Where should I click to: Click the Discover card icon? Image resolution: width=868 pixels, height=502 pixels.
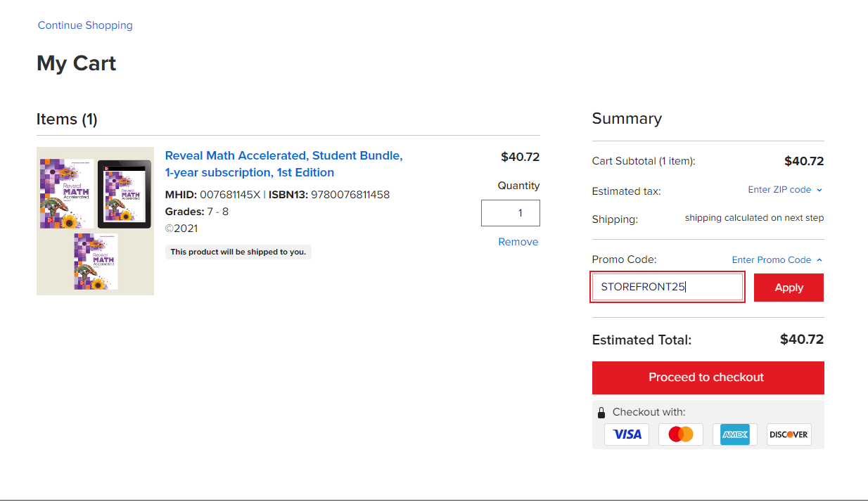click(789, 435)
